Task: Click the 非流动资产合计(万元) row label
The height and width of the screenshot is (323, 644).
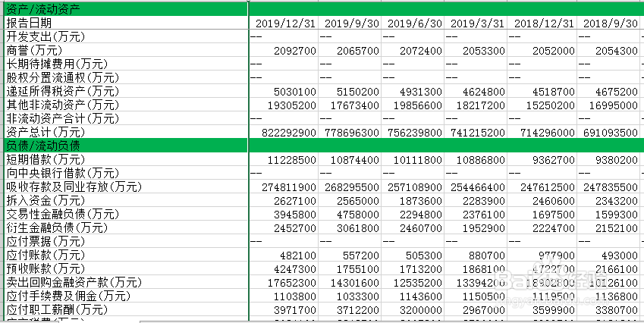Action: [125, 118]
